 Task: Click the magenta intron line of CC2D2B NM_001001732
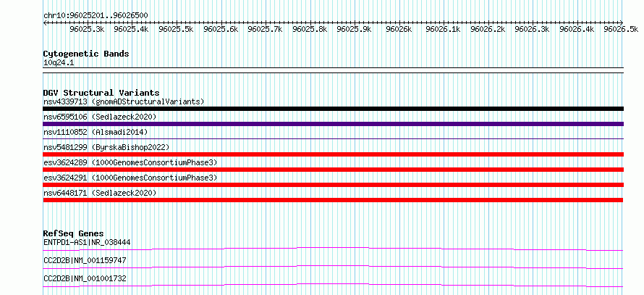[334, 285]
